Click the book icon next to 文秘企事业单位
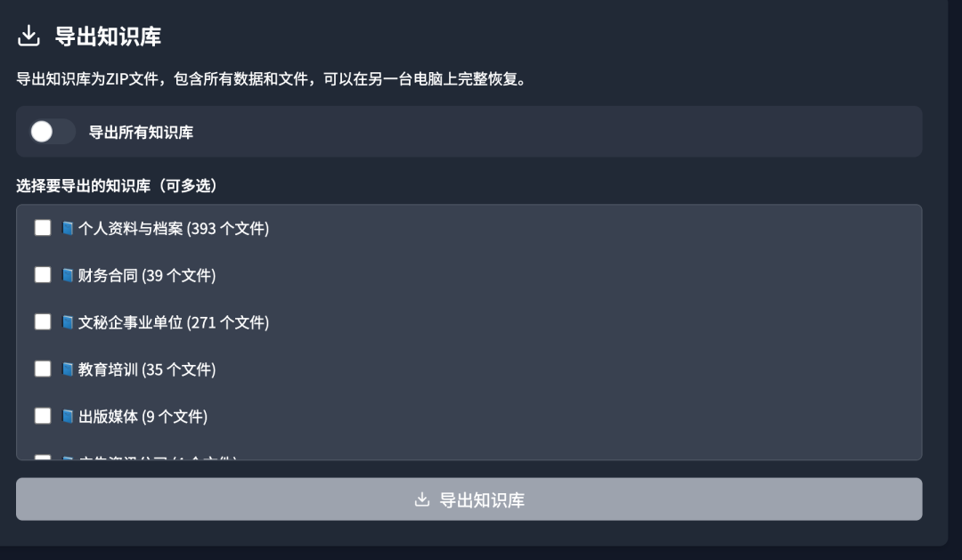 click(67, 322)
